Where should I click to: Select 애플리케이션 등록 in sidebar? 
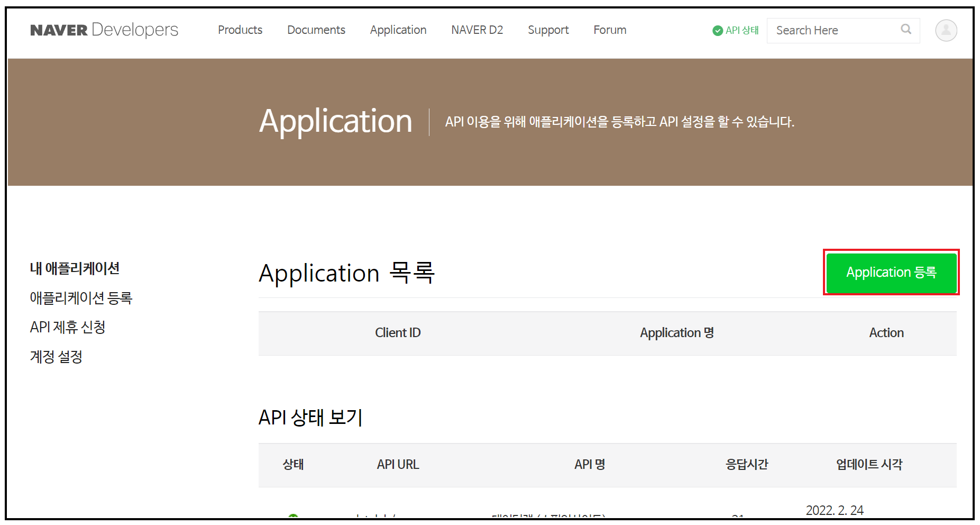point(81,298)
